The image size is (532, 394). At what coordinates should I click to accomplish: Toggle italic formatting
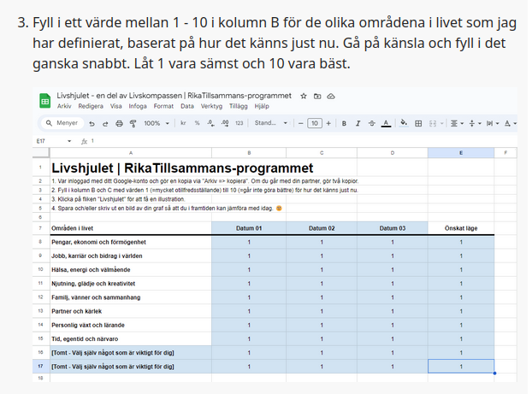[358, 123]
